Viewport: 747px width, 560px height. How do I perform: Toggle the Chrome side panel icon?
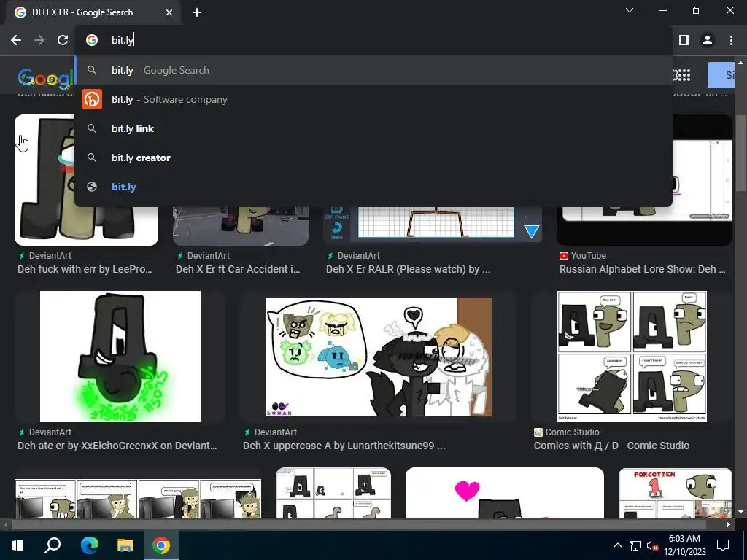[x=684, y=40]
